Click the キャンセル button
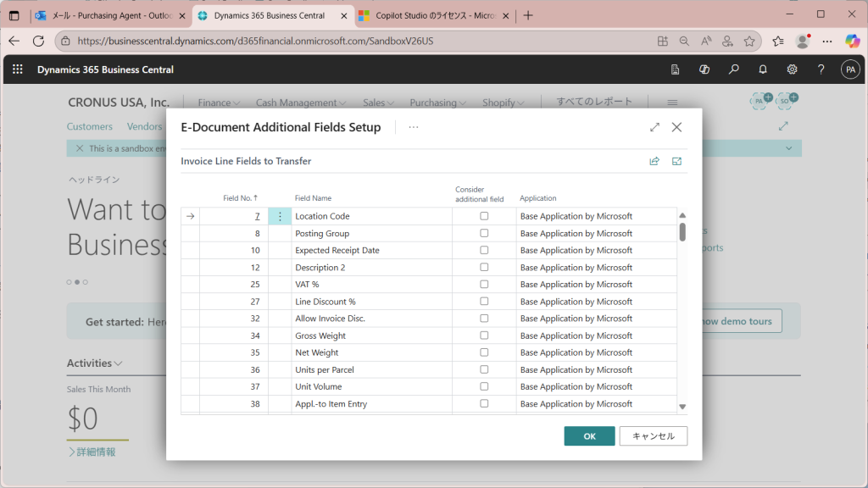Image resolution: width=868 pixels, height=488 pixels. [654, 436]
